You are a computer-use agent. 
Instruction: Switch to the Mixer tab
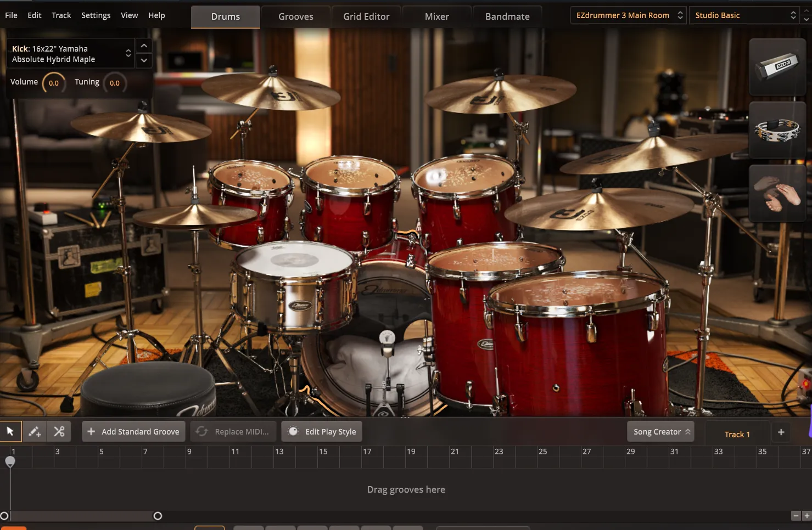tap(436, 16)
